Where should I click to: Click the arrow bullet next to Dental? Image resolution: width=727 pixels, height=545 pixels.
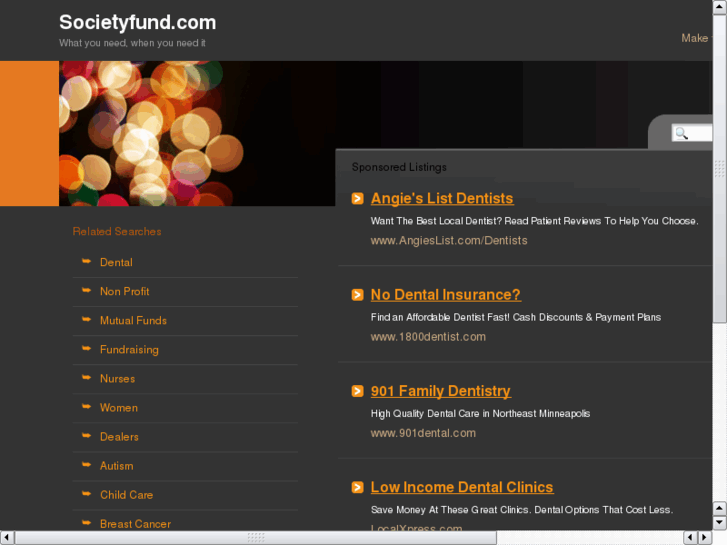86,262
